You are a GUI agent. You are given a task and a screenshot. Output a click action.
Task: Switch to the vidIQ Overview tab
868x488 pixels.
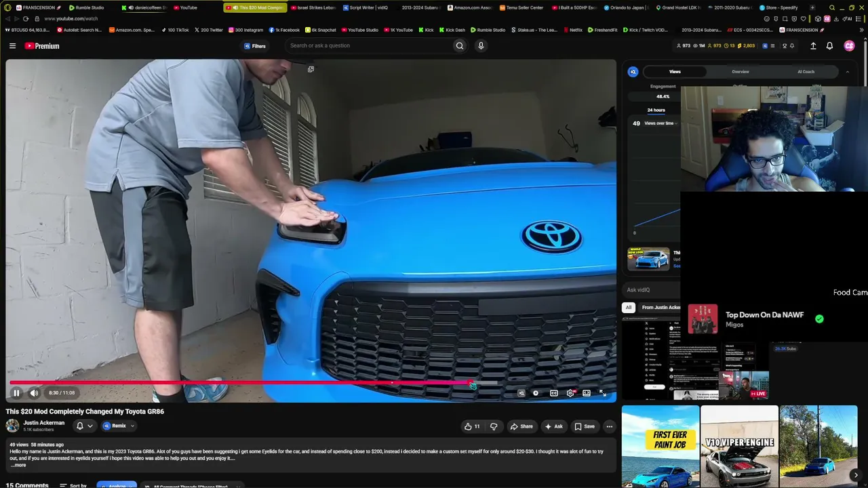(x=740, y=71)
